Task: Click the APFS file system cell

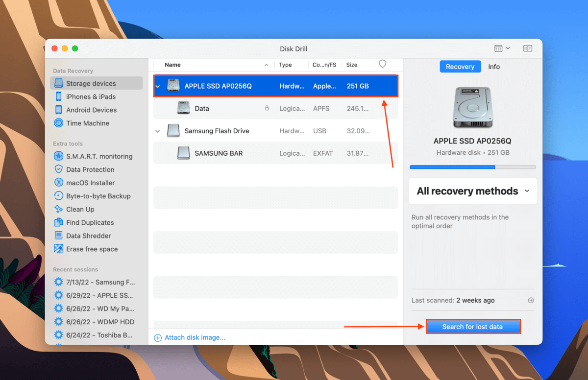Action: [321, 108]
